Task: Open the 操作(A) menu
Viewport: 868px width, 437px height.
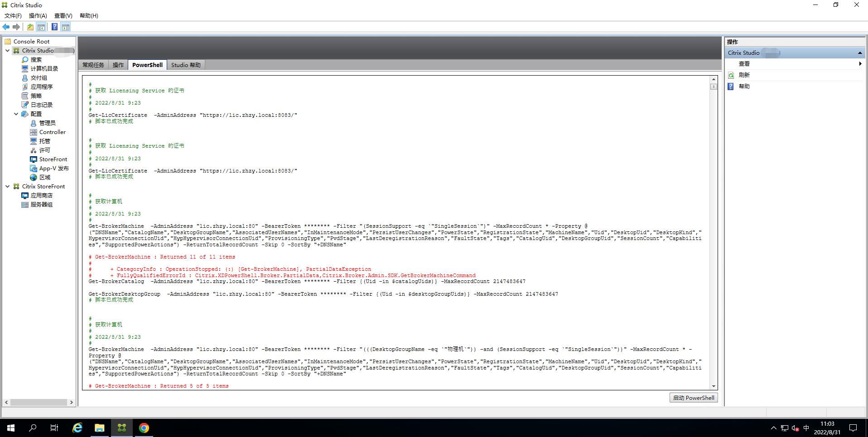Action: pyautogui.click(x=38, y=15)
